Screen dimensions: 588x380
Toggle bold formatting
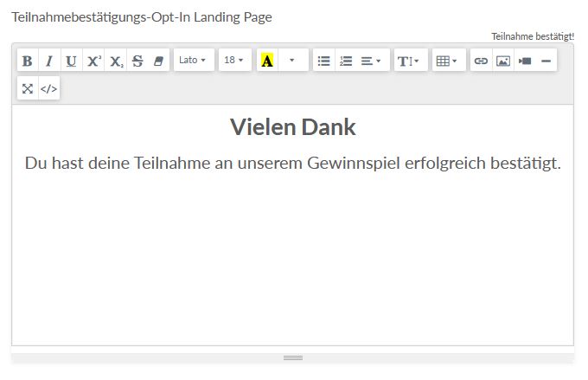[x=28, y=61]
